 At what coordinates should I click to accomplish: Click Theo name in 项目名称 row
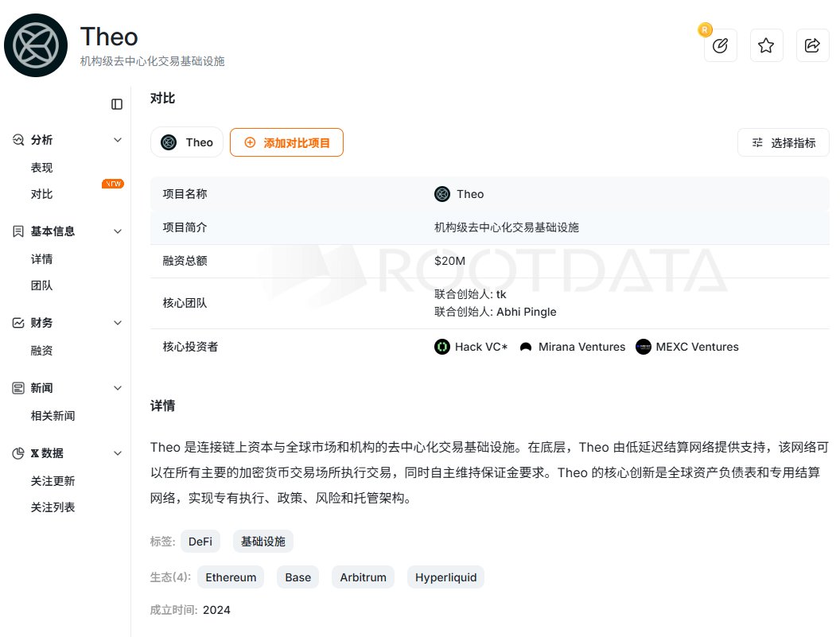[470, 194]
